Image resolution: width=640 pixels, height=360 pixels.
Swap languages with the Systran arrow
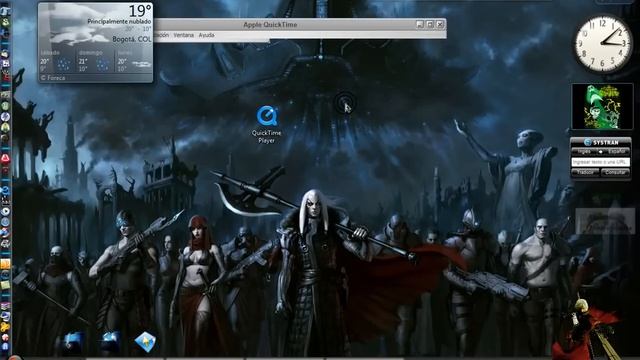tap(600, 152)
